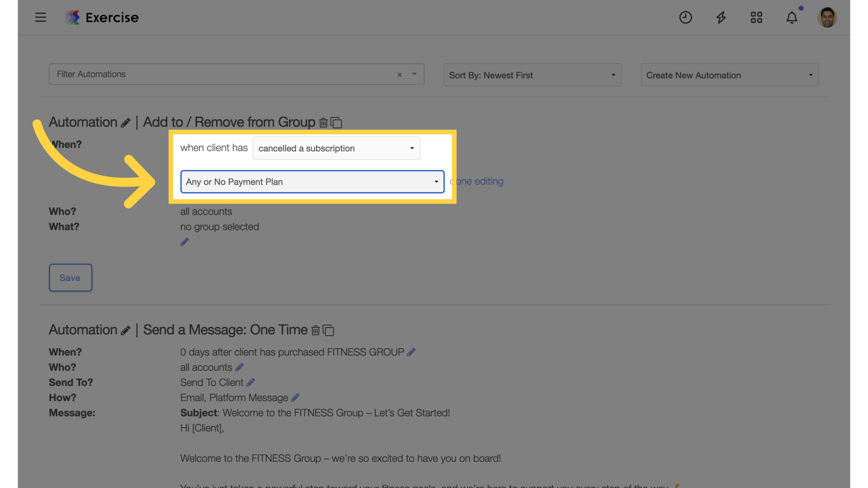The width and height of the screenshot is (868, 488).
Task: Click the lightning bolt automations icon
Action: (721, 17)
